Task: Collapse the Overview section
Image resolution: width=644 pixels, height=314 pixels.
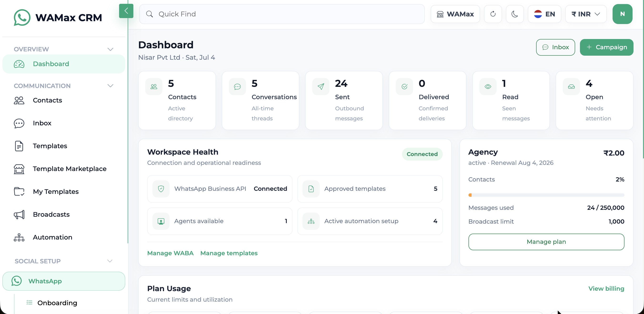Action: (x=110, y=49)
